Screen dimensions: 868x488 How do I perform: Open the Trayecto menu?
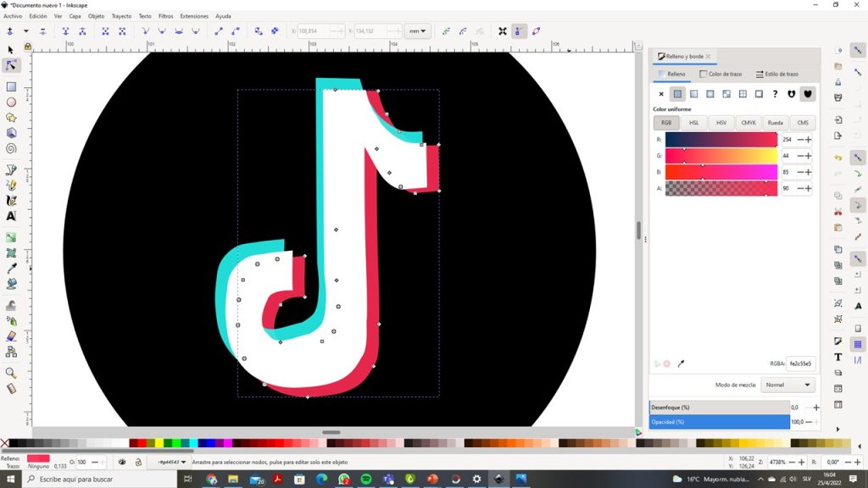[121, 16]
